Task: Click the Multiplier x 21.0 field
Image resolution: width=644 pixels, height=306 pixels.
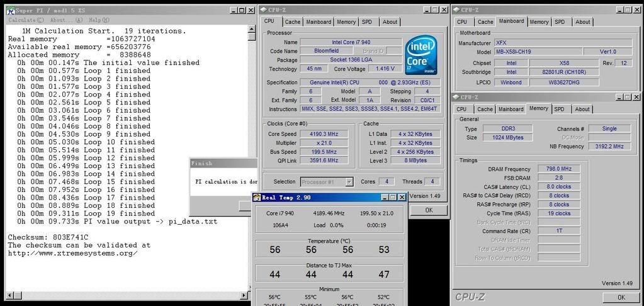Action: 324,143
